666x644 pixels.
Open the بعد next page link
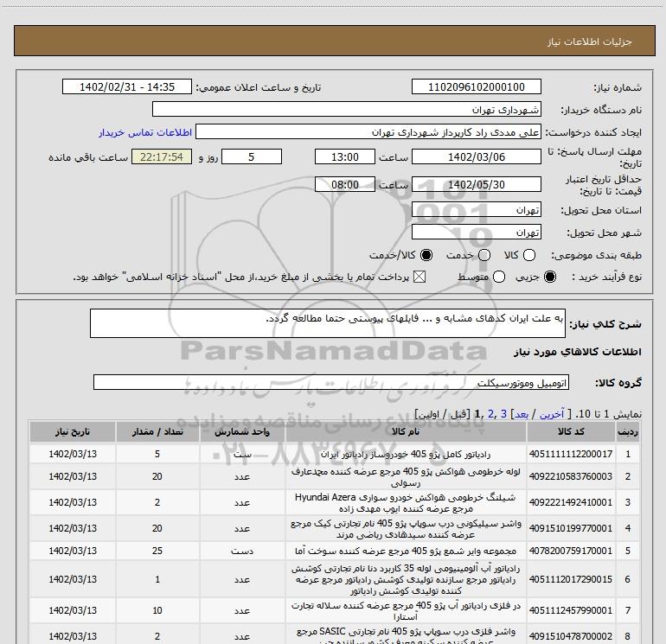522,414
